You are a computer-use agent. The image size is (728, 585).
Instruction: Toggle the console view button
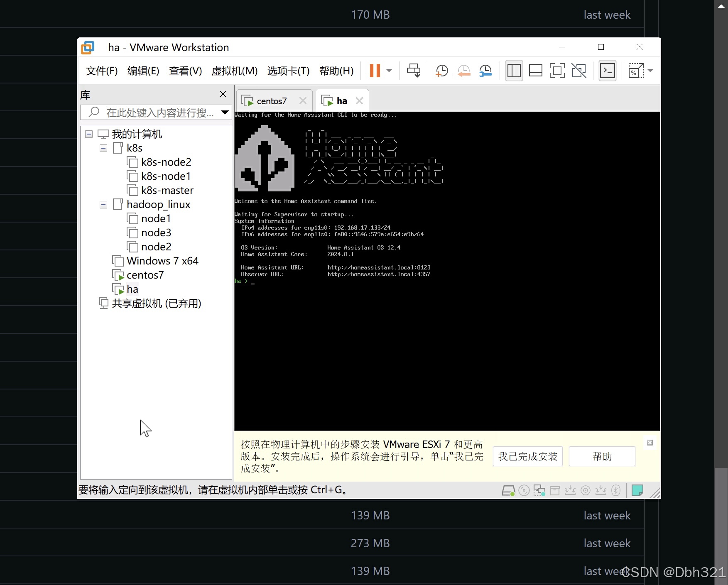[x=607, y=71]
